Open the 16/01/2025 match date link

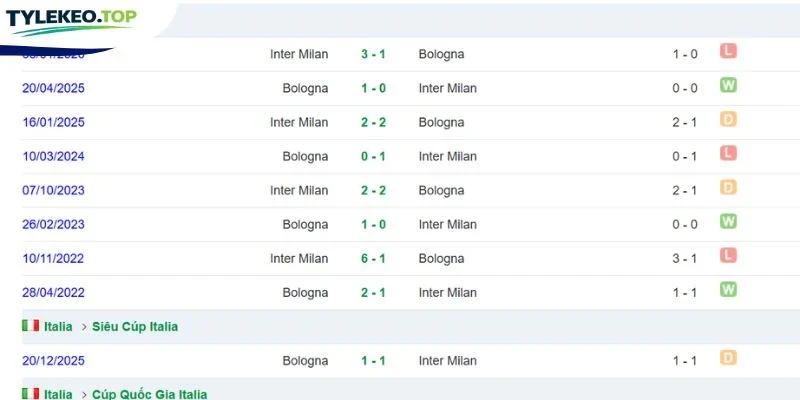point(53,122)
